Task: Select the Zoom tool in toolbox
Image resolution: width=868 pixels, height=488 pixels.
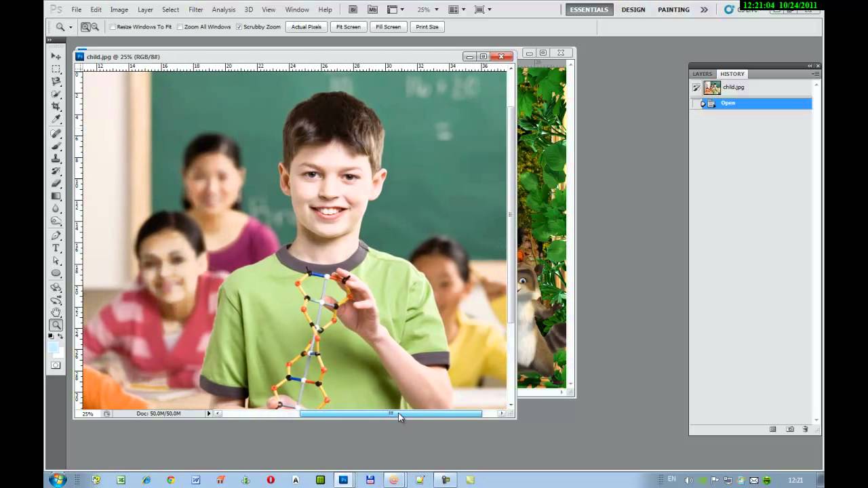Action: click(x=56, y=325)
